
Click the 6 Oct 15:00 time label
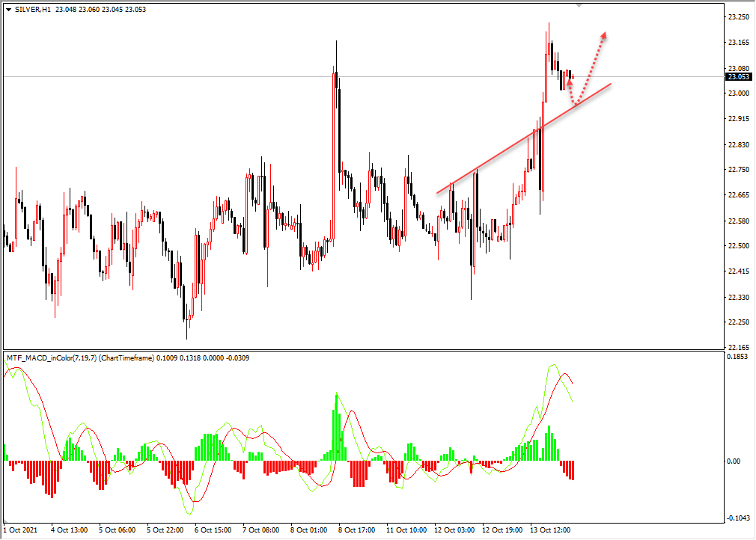pos(213,530)
